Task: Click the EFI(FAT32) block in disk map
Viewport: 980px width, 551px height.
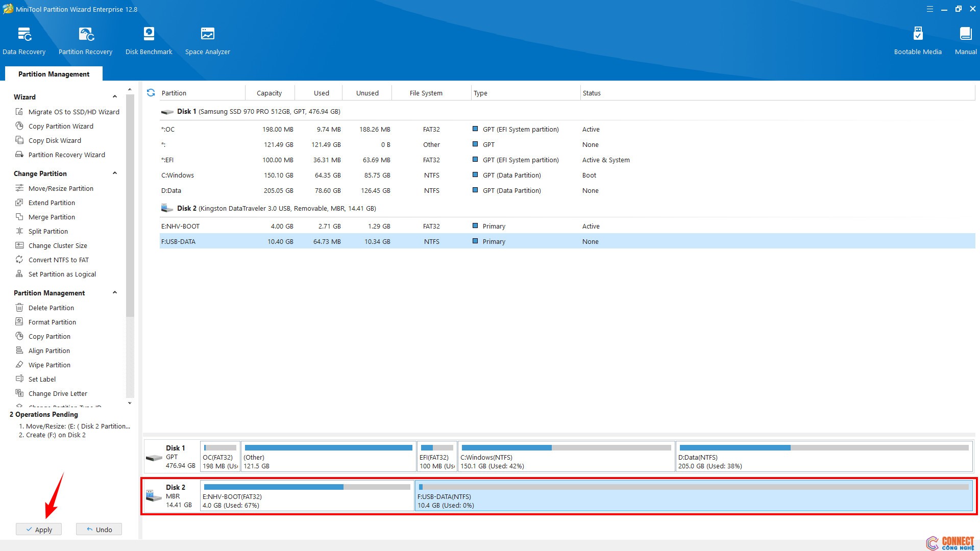Action: pyautogui.click(x=437, y=457)
